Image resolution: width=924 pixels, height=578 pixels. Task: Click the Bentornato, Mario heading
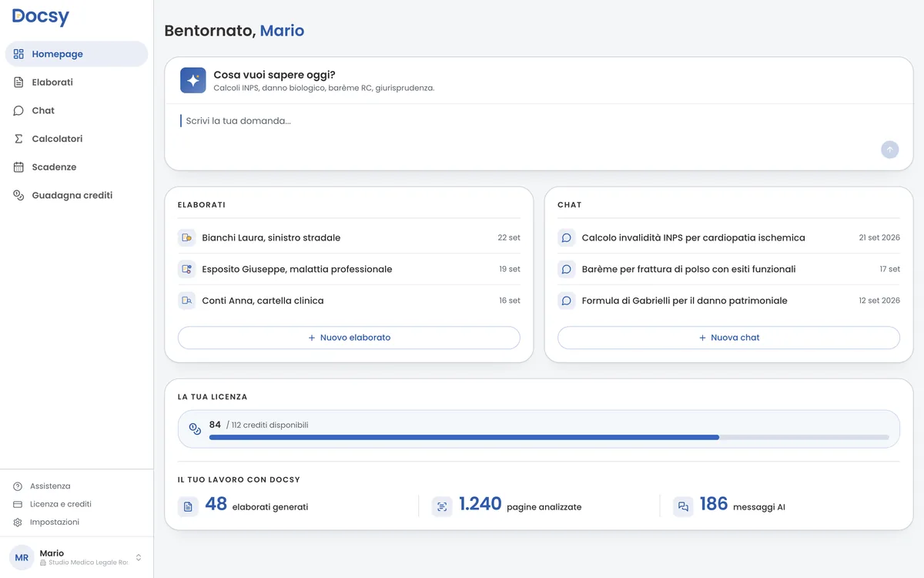pyautogui.click(x=234, y=31)
